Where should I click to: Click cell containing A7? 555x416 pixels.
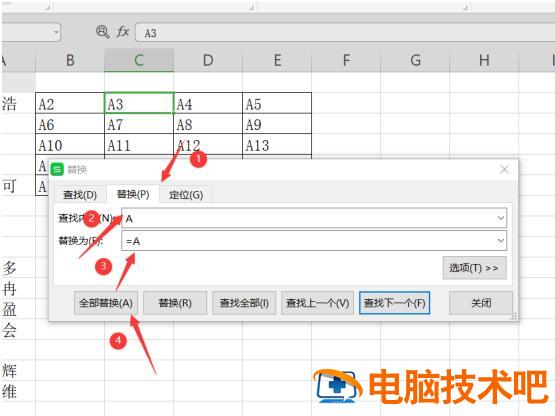click(x=139, y=124)
